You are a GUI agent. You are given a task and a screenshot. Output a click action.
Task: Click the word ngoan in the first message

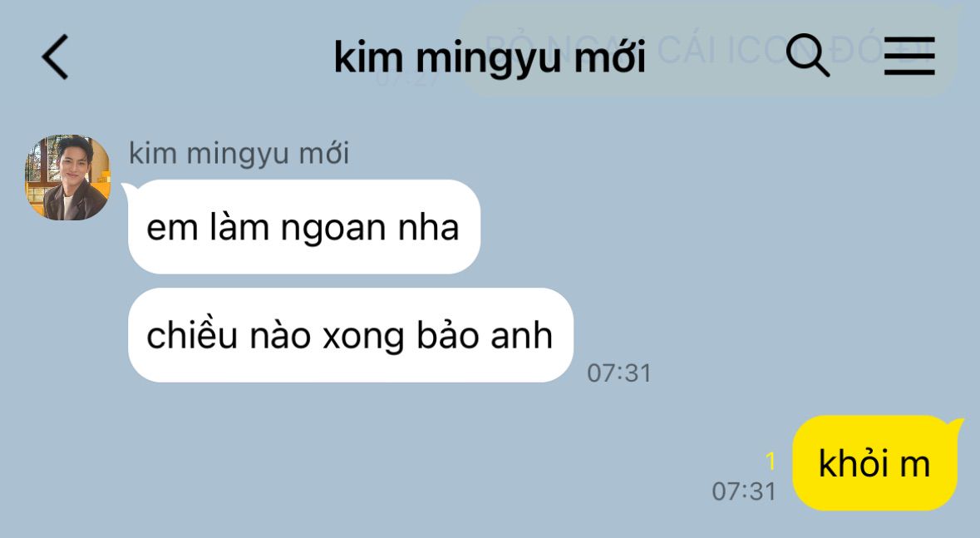click(333, 229)
